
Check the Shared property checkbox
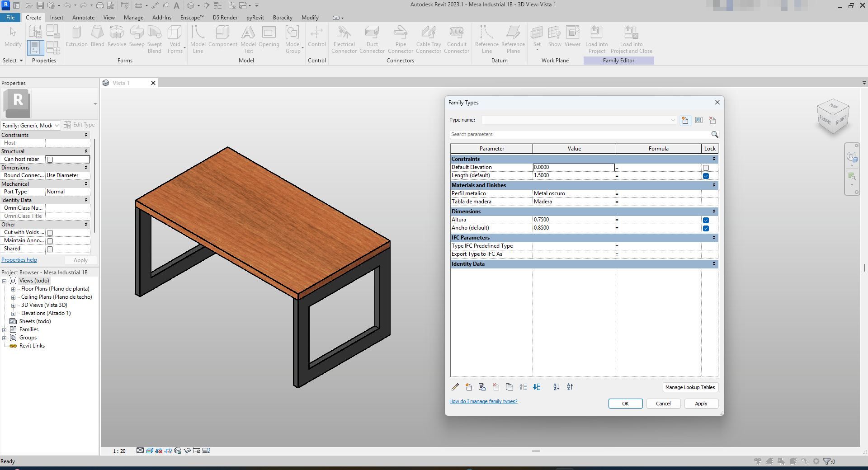(x=50, y=249)
